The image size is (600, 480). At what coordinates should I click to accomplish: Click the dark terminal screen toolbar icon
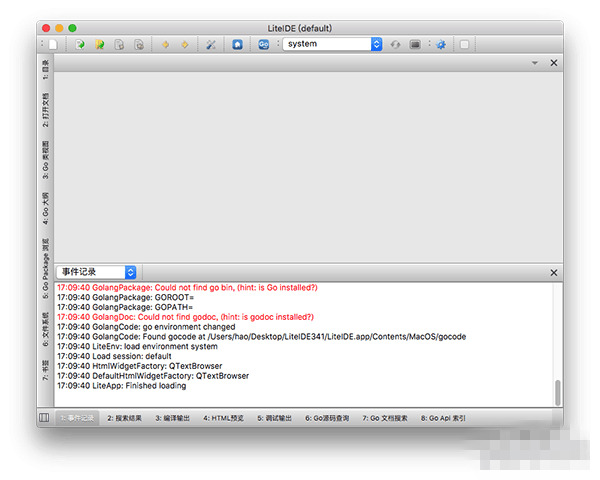pos(415,45)
